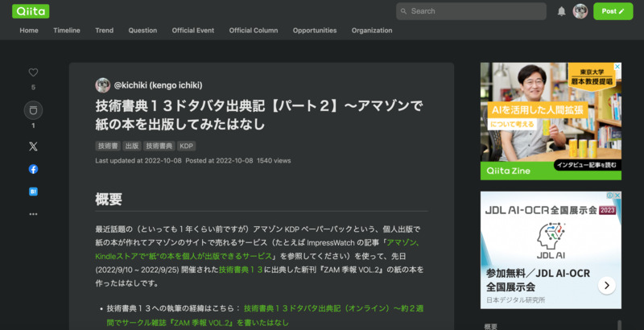
Task: Open Official Event nav item
Action: pyautogui.click(x=193, y=31)
